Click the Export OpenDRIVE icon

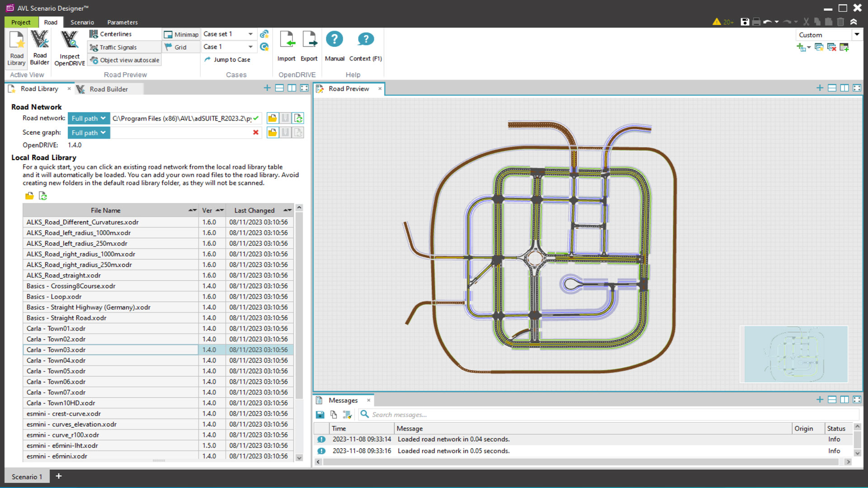pos(309,47)
